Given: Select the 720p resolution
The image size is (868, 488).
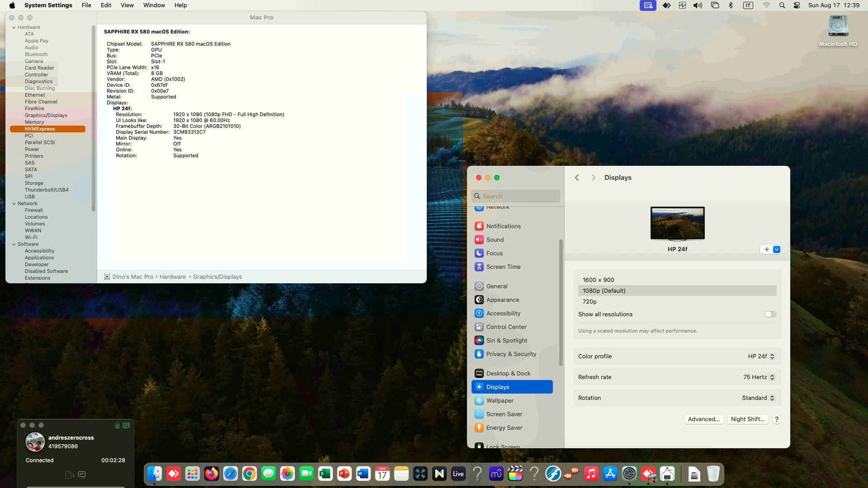Looking at the screenshot, I should click(x=677, y=302).
